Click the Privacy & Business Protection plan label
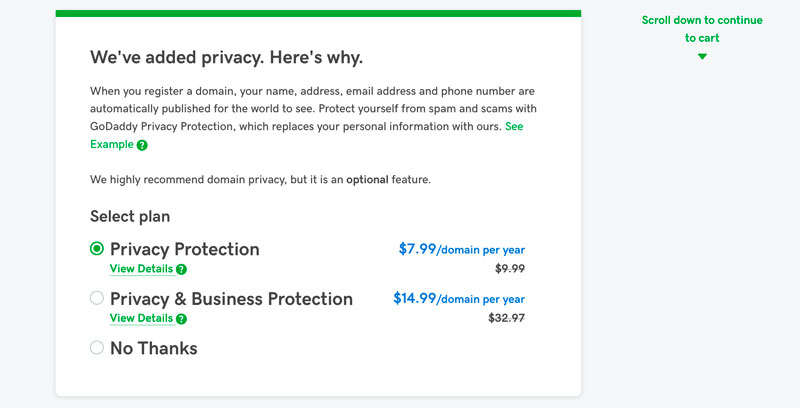 (231, 298)
